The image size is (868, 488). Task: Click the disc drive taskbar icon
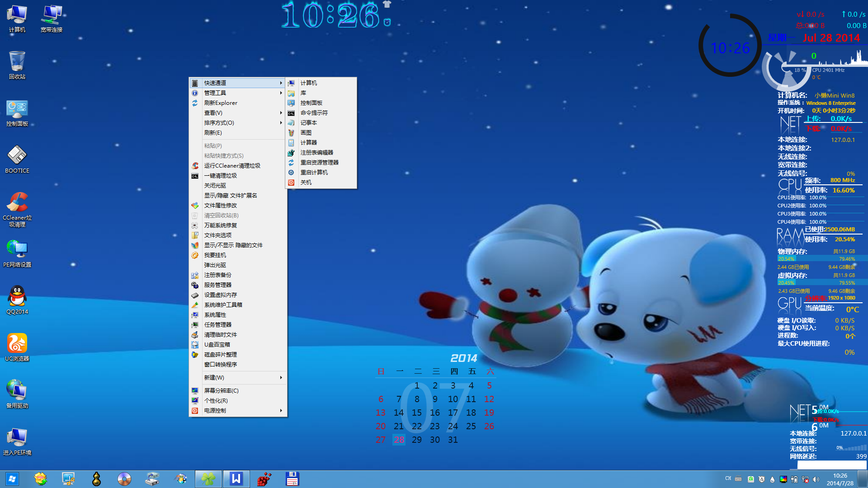click(124, 479)
